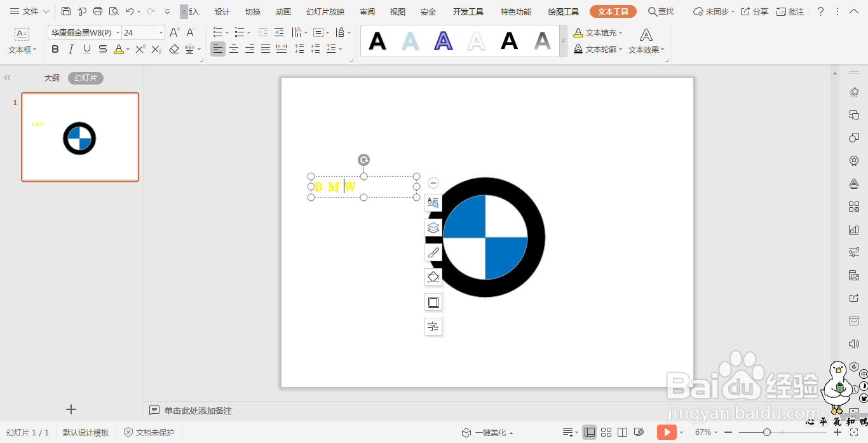Increase font size with A+ icon
Image resolution: width=868 pixels, height=443 pixels.
pyautogui.click(x=175, y=32)
